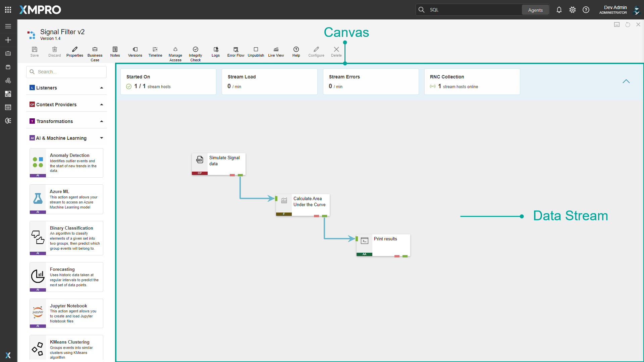Open the stream Properties editor
Viewport: 644px width, 362px height.
pos(74,52)
